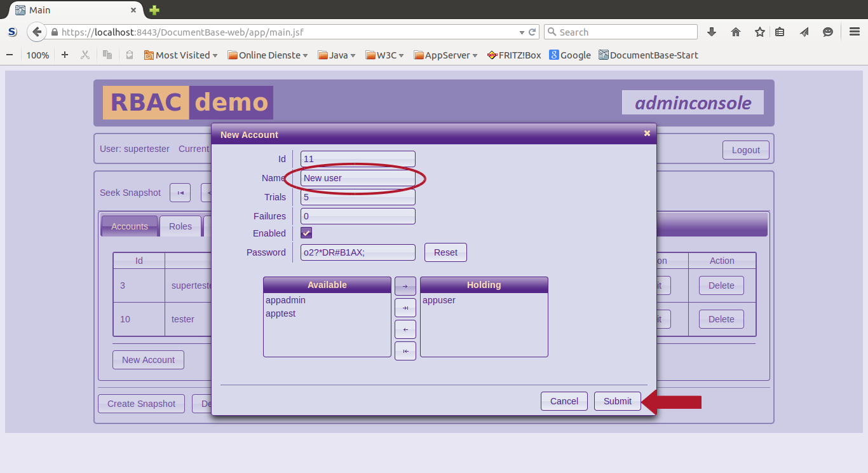
Task: Click the browser Home icon
Action: click(736, 32)
